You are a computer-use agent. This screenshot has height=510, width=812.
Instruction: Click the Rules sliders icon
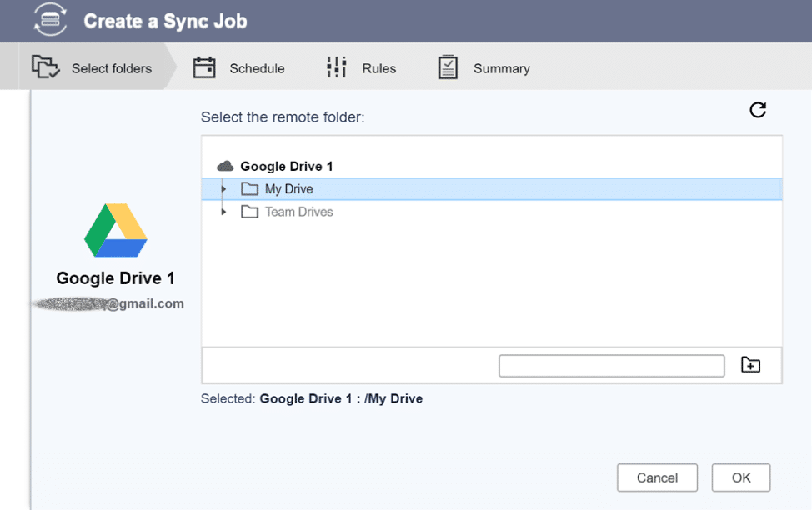coord(337,67)
